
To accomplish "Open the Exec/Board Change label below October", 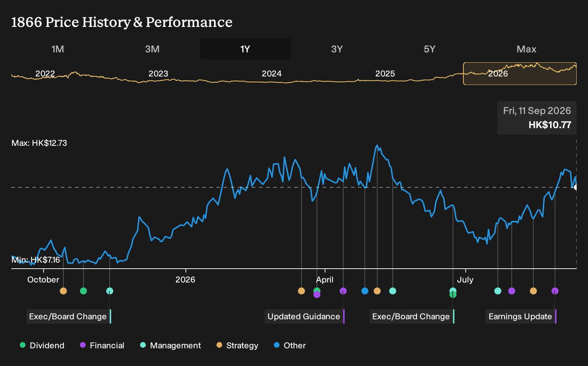I will (x=69, y=316).
